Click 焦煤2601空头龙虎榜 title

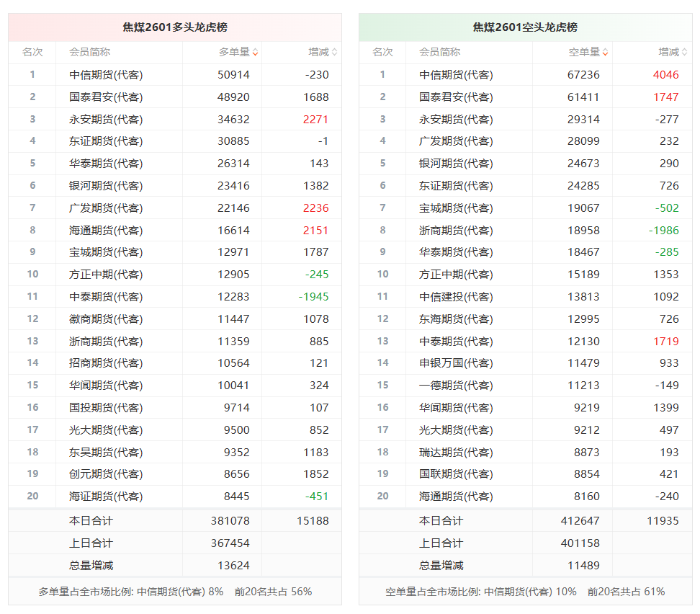525,27
